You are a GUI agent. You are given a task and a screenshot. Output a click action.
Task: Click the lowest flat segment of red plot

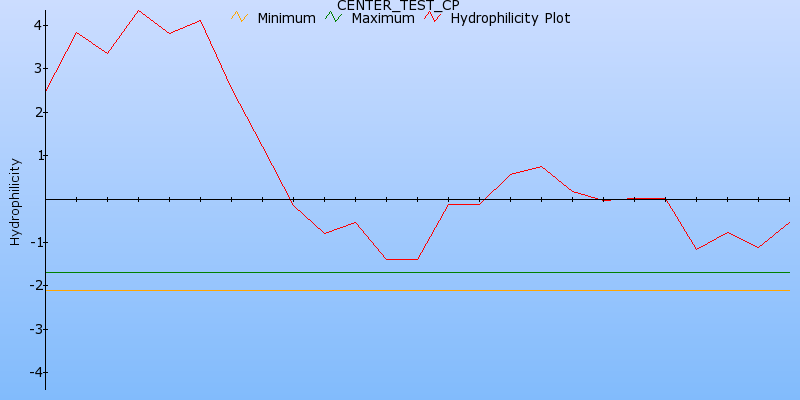402,259
